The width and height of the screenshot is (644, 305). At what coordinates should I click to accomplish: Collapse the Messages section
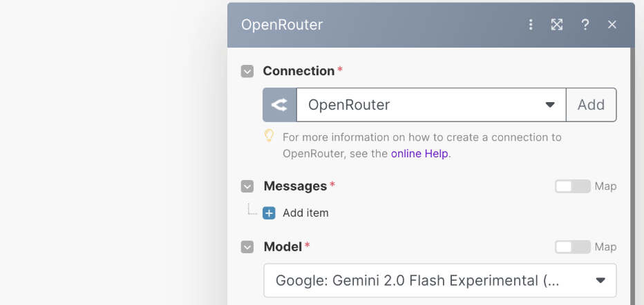[247, 186]
